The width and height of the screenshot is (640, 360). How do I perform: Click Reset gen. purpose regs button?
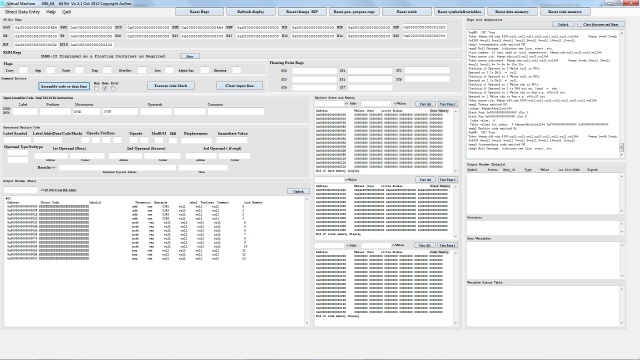click(354, 12)
